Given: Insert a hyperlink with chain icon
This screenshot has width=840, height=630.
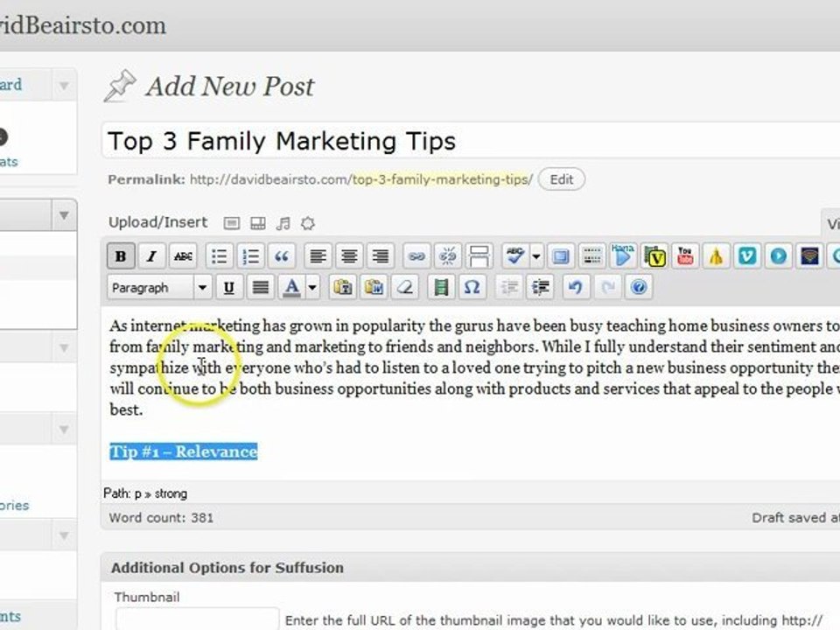Looking at the screenshot, I should [416, 256].
